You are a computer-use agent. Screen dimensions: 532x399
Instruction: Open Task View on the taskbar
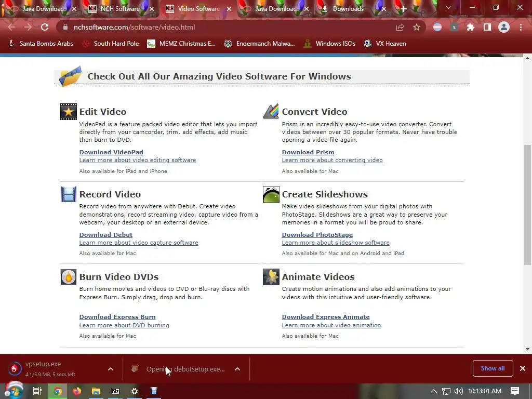(x=37, y=391)
